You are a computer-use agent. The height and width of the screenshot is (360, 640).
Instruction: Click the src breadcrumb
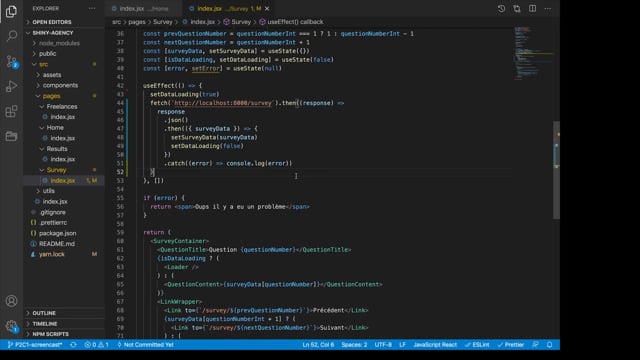click(116, 22)
